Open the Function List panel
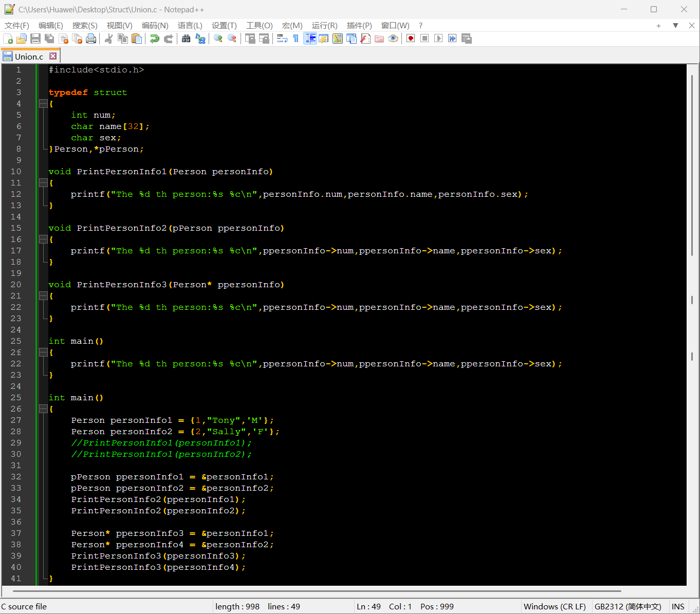700x614 pixels. tap(365, 39)
